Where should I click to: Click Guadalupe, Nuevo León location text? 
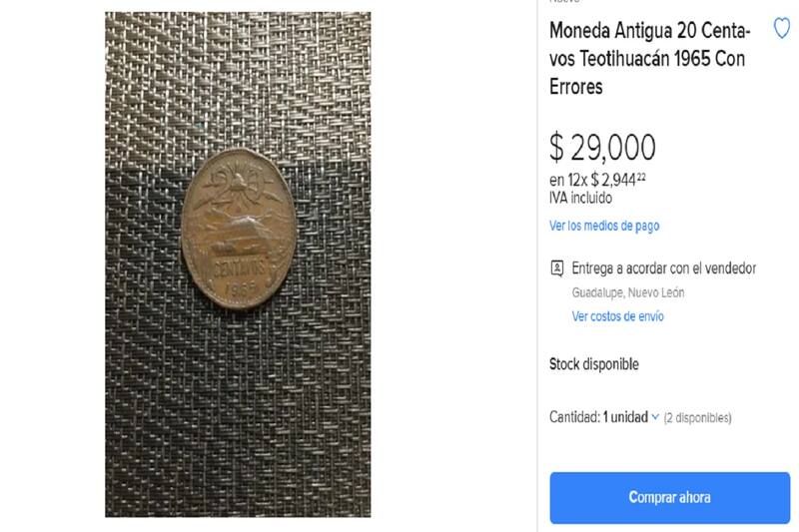pyautogui.click(x=628, y=292)
